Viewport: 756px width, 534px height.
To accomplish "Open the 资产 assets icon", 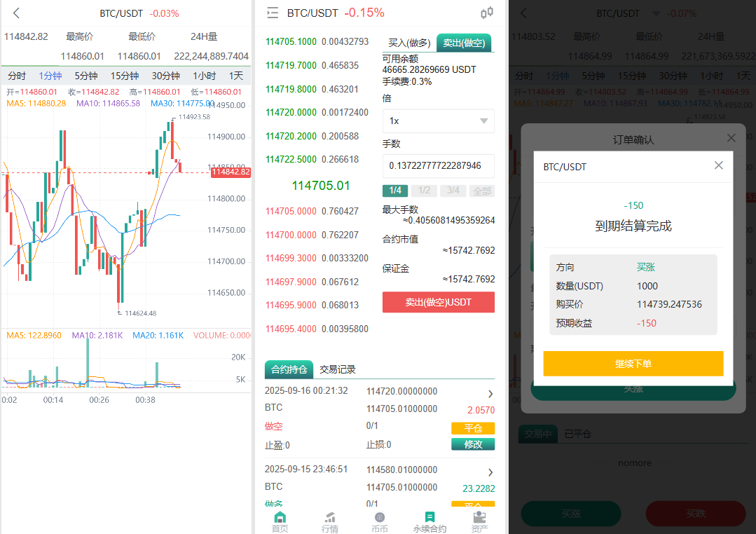I will (480, 518).
